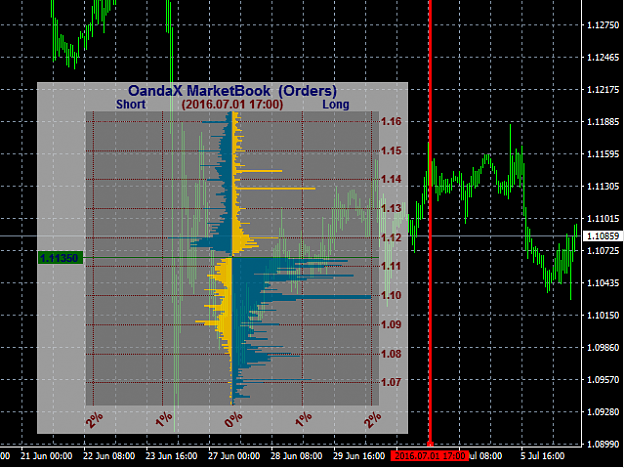Click the 1.11 level in MarketBook scale
Screen dimensions: 625x469
click(x=391, y=266)
